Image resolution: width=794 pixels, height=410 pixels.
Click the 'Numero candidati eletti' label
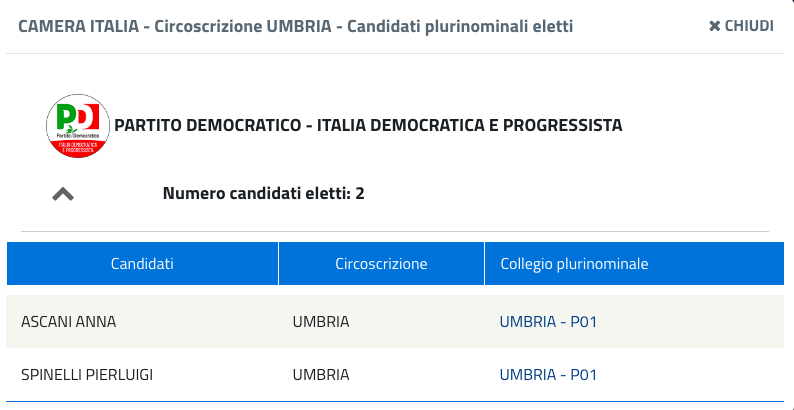[256, 193]
